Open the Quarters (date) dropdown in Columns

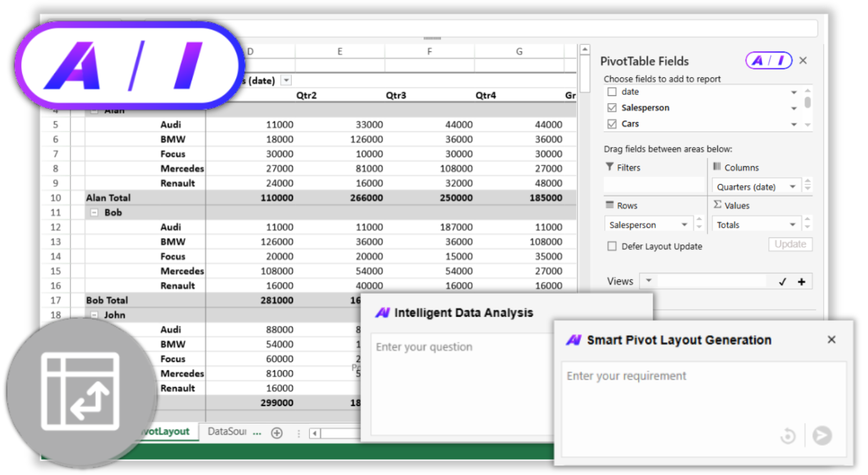793,187
